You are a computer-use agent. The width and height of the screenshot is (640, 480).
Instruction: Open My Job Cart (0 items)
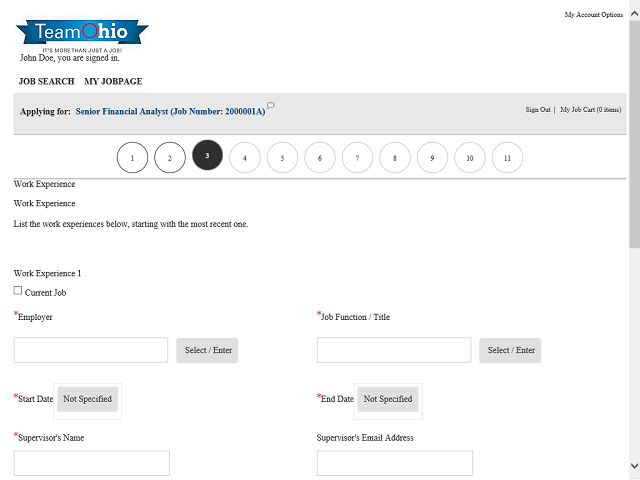[591, 109]
